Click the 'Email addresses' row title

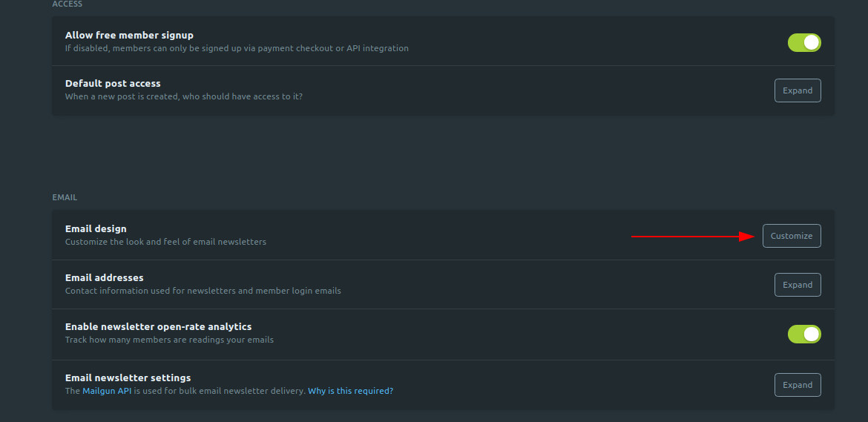click(104, 277)
